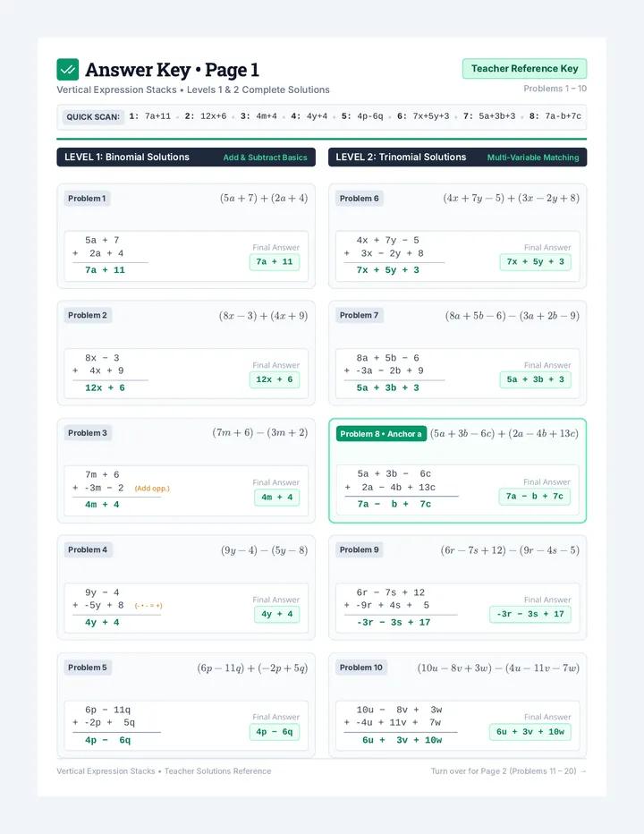
Task: Click the 7a + 11 final answer box
Action: [x=275, y=261]
